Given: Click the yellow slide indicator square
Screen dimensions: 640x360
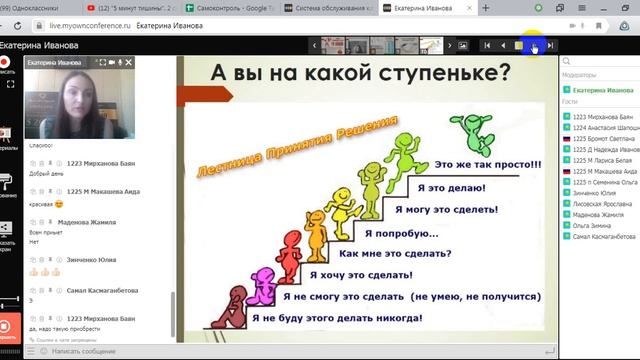Looking at the screenshot, I should point(519,45).
